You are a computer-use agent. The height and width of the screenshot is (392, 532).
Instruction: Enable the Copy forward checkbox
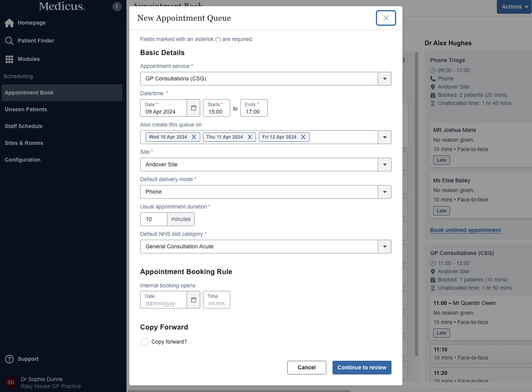pyautogui.click(x=145, y=342)
